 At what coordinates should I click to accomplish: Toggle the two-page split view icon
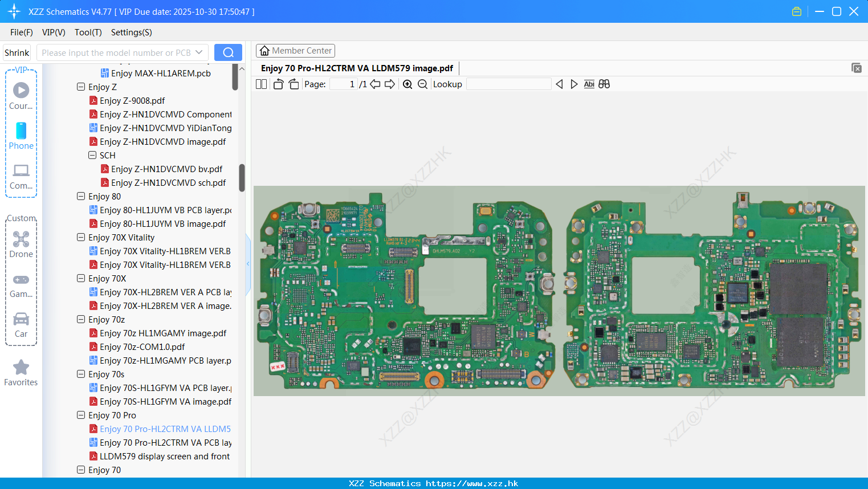(261, 84)
